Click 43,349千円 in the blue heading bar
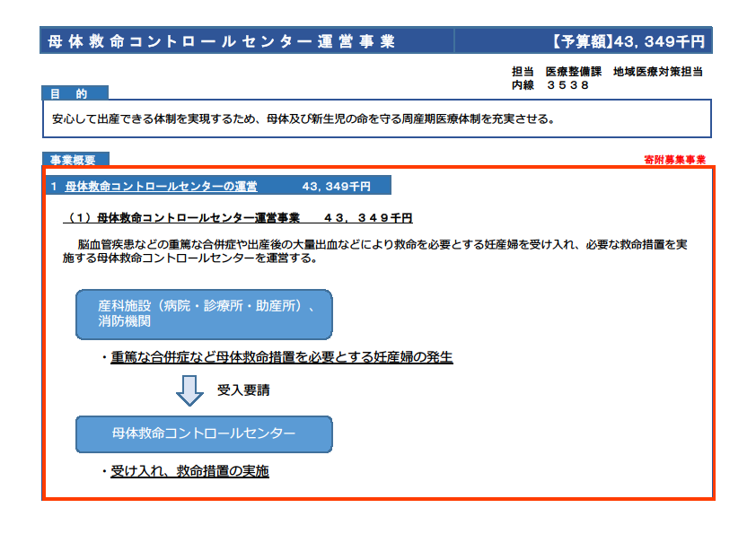 point(336,187)
